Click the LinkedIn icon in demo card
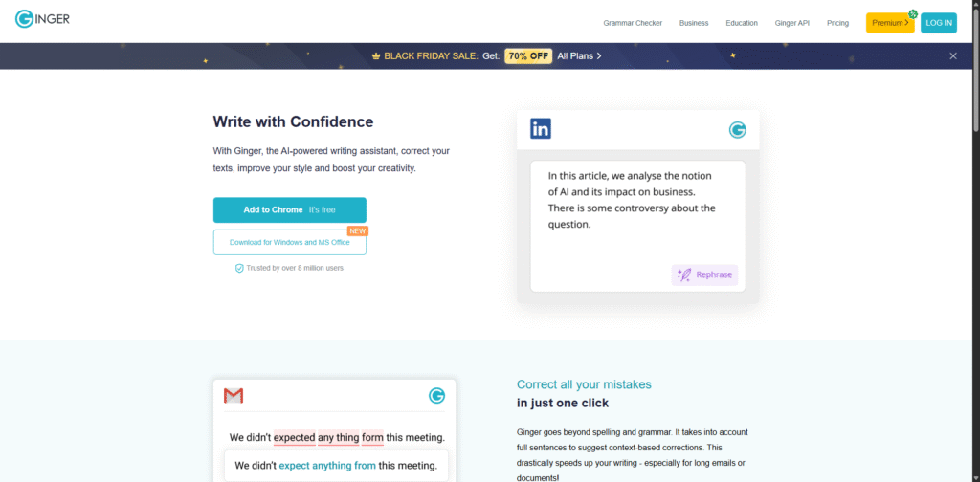The width and height of the screenshot is (980, 482). (x=541, y=128)
